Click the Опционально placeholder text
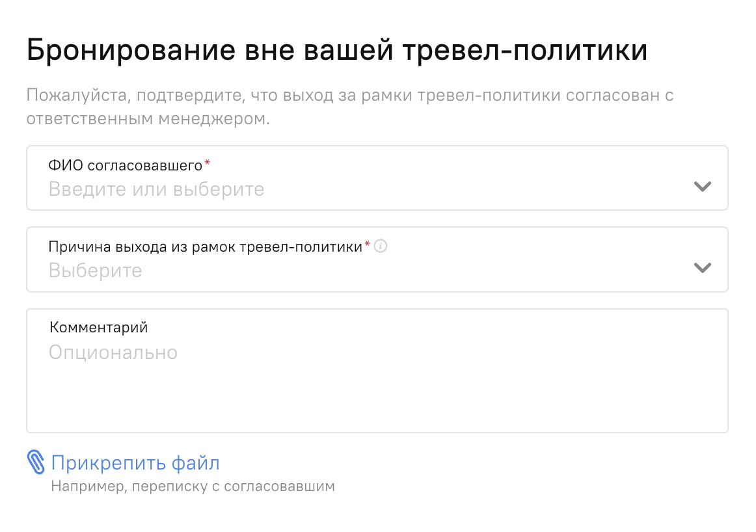The width and height of the screenshot is (756, 532). (113, 352)
